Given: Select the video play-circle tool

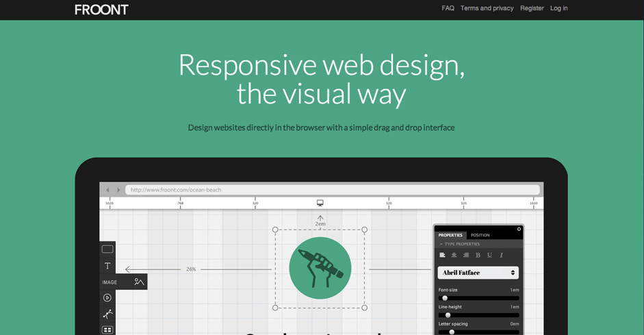Looking at the screenshot, I should pos(107,297).
